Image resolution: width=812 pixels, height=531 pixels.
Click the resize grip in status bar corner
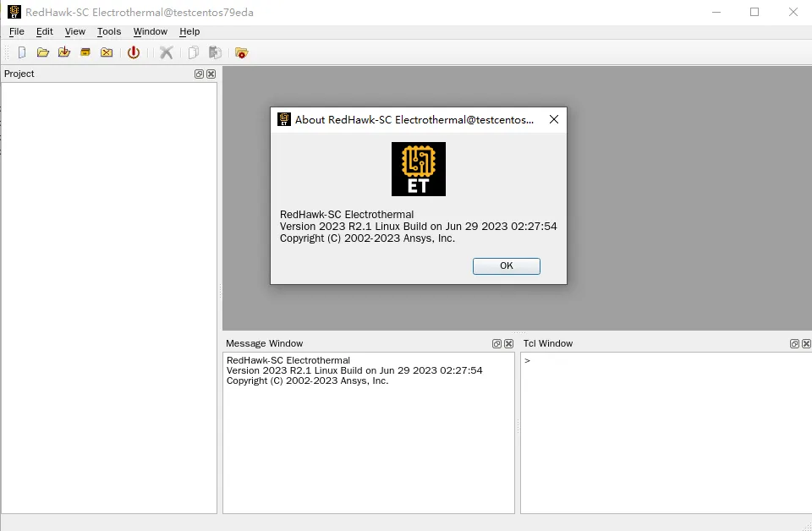(807, 526)
